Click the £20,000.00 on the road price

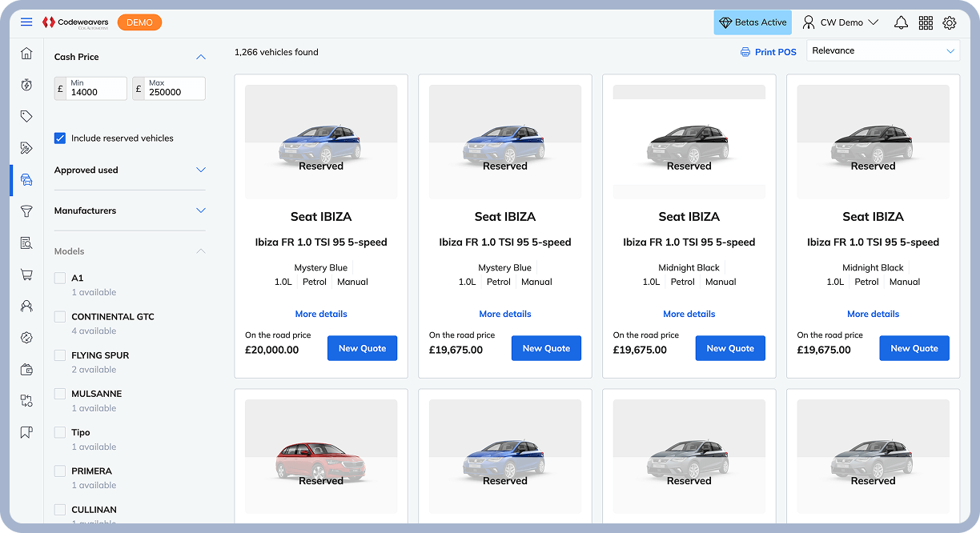[272, 350]
